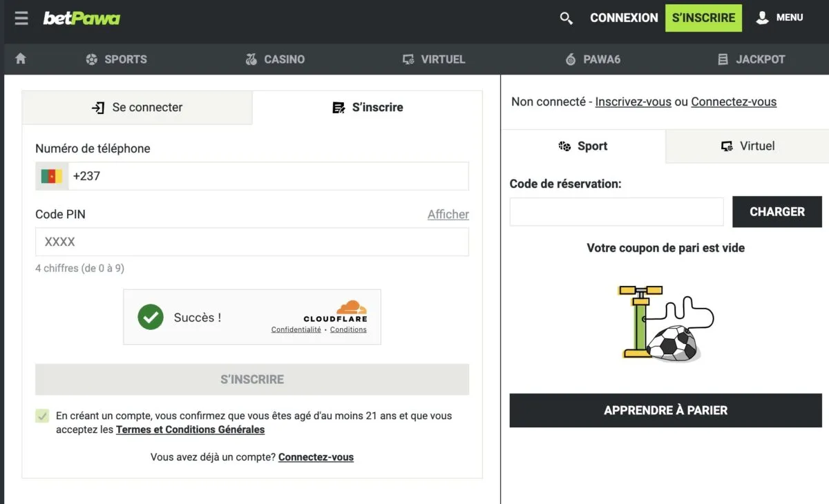
Task: Open the hamburger menu icon
Action: click(21, 18)
